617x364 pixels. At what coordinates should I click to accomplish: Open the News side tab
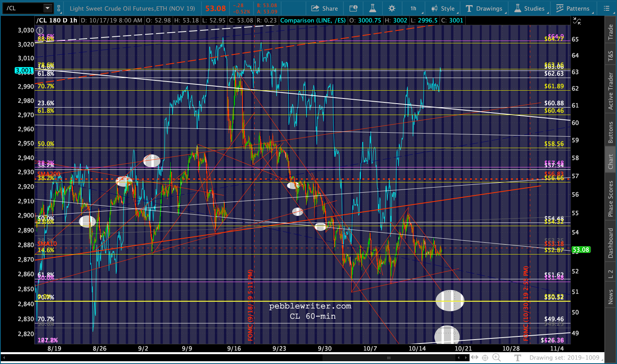point(611,297)
